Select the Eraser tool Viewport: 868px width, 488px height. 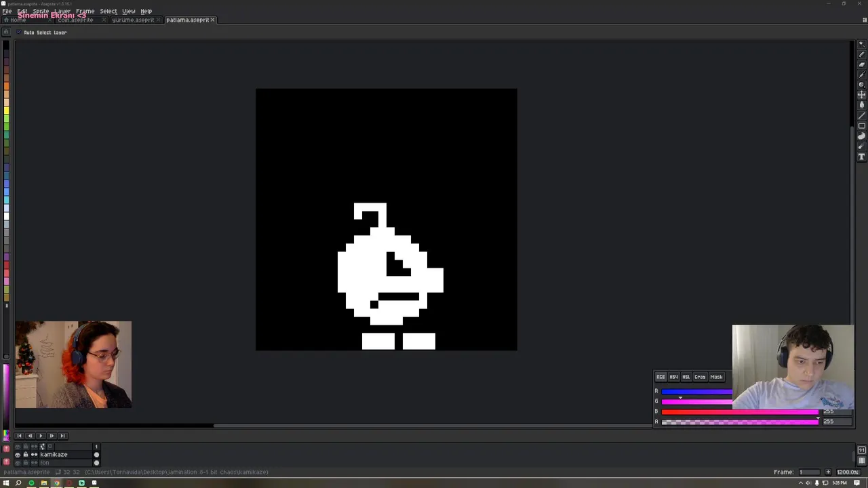coord(861,64)
